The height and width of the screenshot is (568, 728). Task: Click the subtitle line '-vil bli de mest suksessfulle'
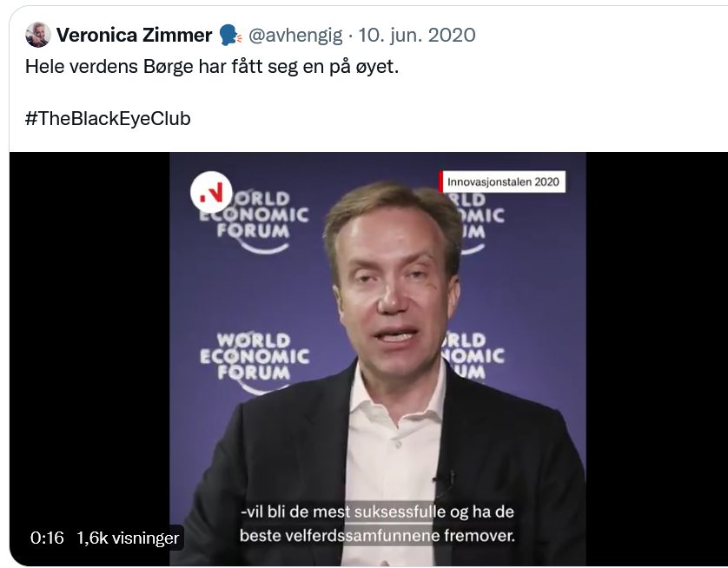pos(377,512)
